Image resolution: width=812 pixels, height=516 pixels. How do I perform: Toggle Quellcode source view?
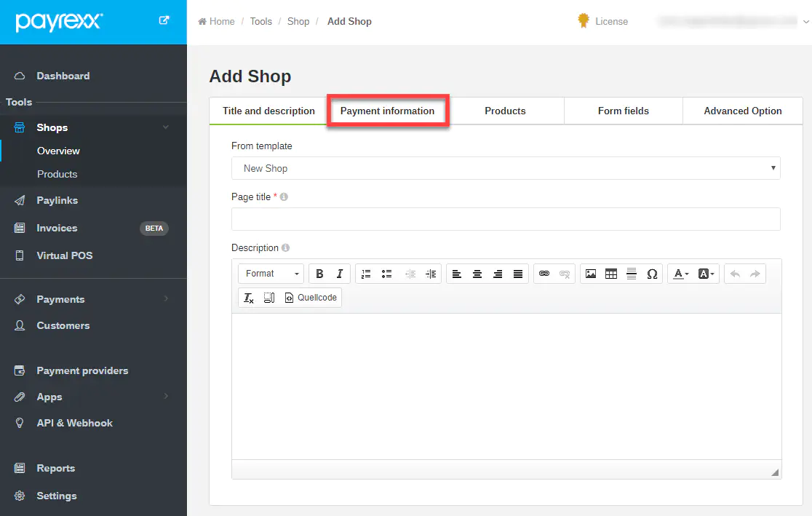tap(311, 298)
